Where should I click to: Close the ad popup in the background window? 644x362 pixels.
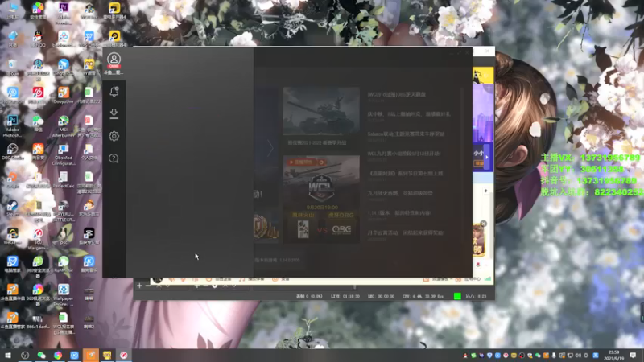point(484,224)
